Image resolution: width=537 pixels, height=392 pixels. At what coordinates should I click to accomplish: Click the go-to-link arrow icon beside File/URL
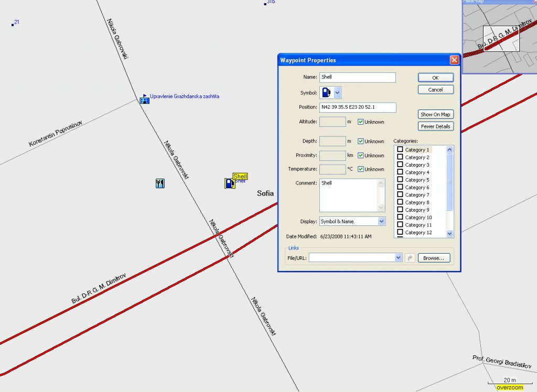(410, 258)
